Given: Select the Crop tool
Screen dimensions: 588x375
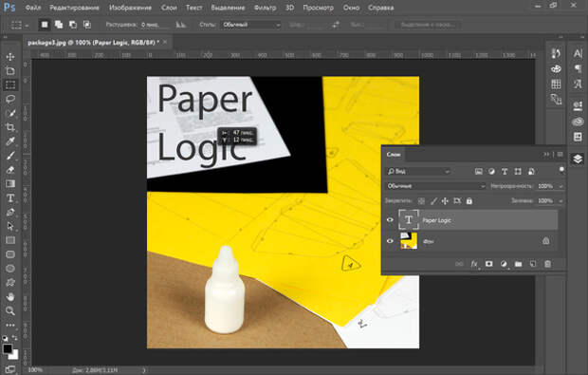Looking at the screenshot, I should pos(10,127).
